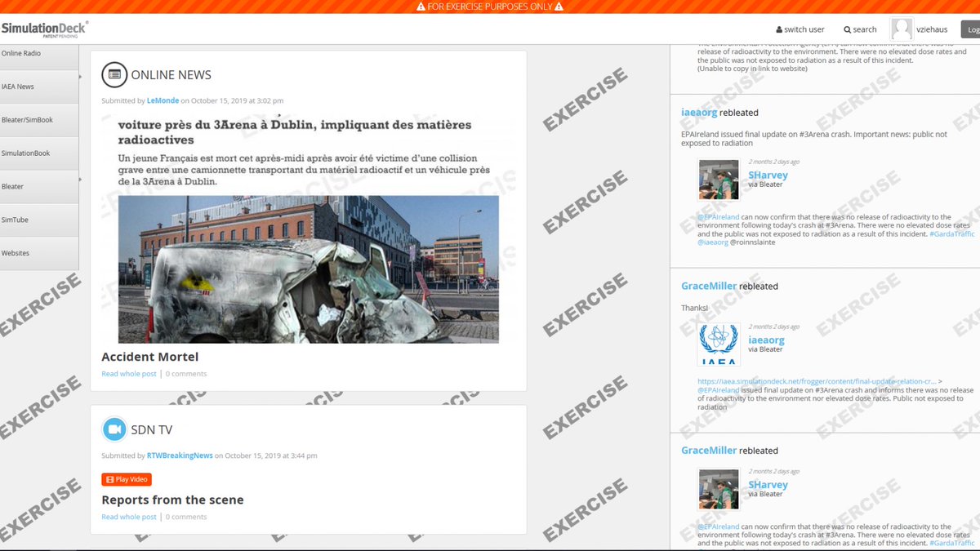Open the SDN TV heading

coord(151,429)
